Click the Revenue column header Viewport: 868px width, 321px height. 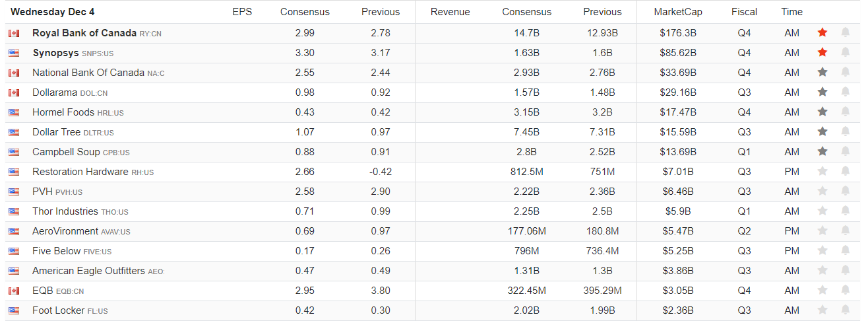450,12
